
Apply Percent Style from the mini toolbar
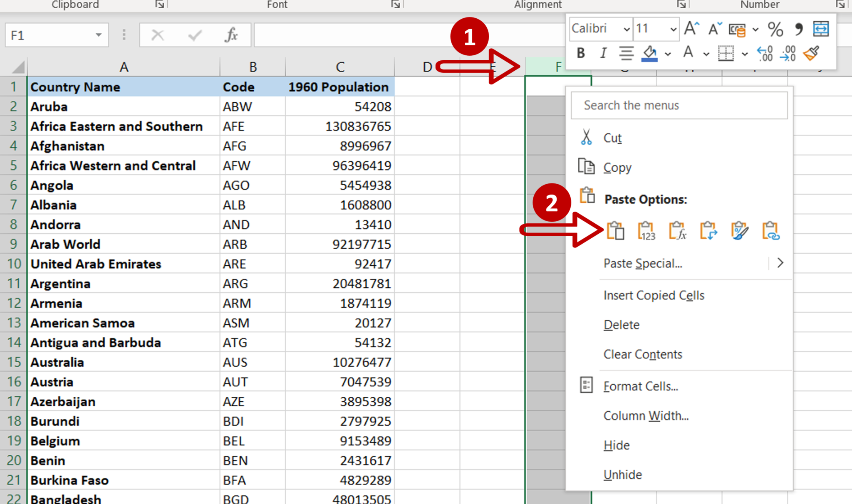coord(775,29)
